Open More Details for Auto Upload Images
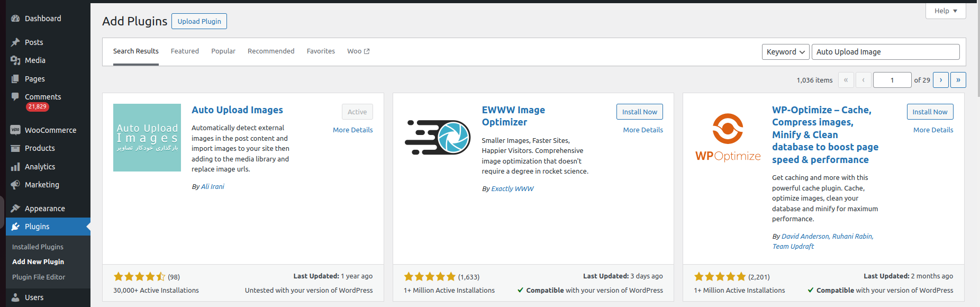The image size is (980, 307). (352, 130)
